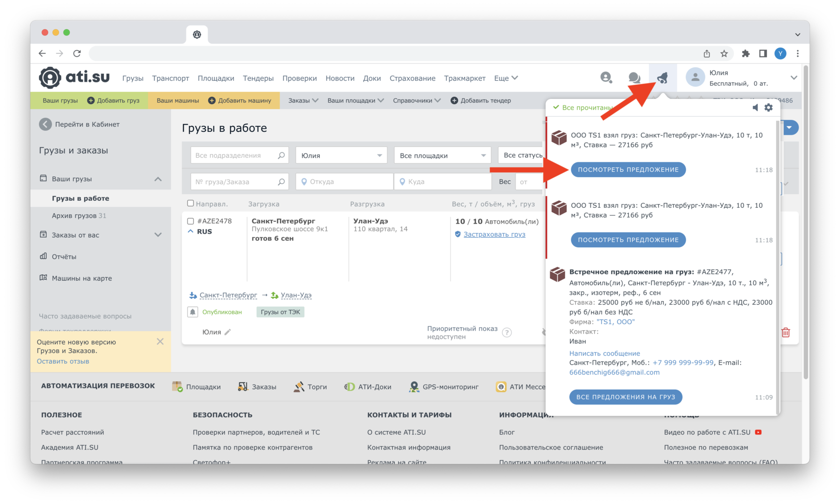Expand the Заказы от вас sidebar section

(x=158, y=235)
